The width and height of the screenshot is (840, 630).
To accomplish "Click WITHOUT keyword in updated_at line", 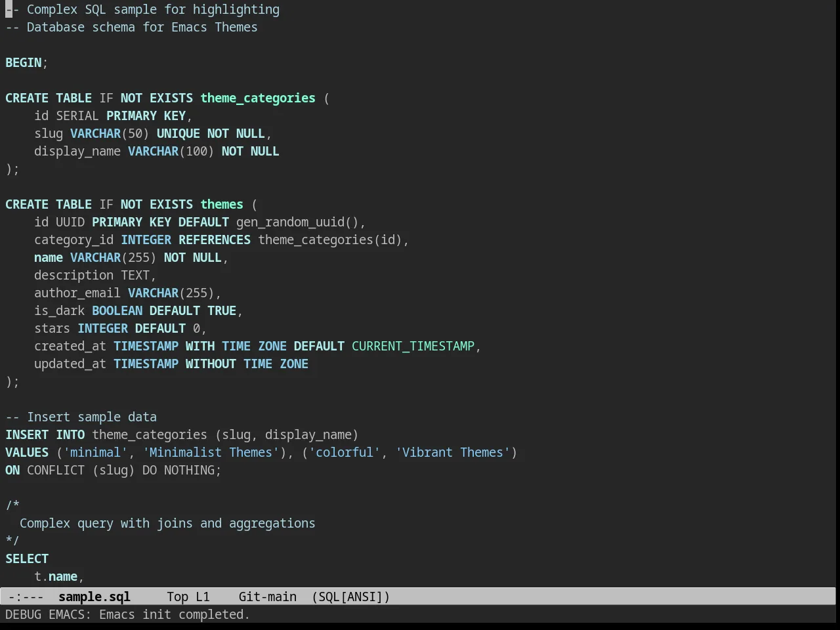I will pos(211,364).
